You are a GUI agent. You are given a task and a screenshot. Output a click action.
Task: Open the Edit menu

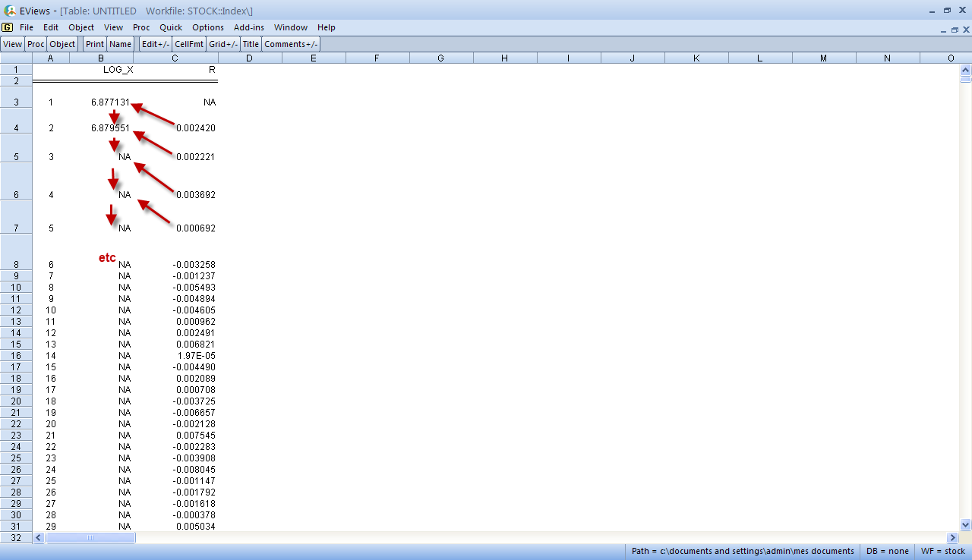pyautogui.click(x=51, y=27)
